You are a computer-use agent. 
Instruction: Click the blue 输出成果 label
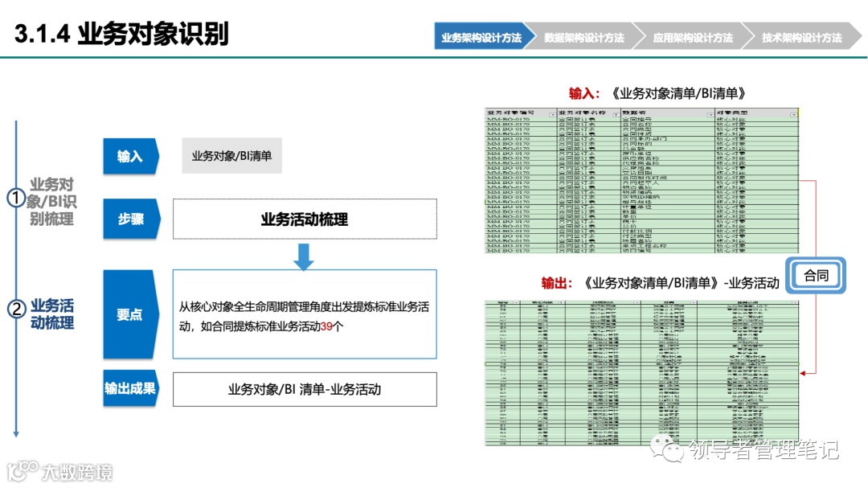[131, 388]
